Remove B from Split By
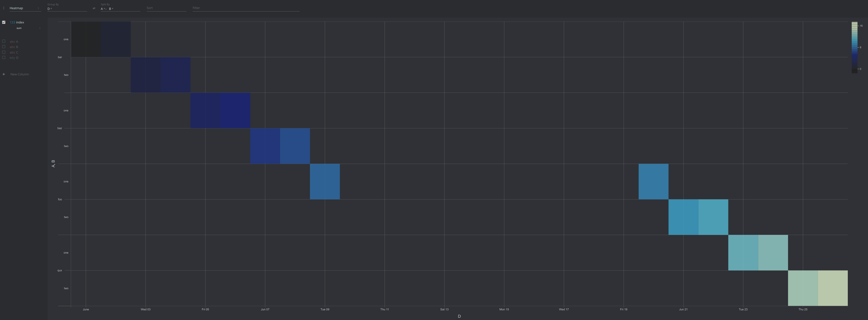Image resolution: width=868 pixels, height=320 pixels. click(112, 9)
